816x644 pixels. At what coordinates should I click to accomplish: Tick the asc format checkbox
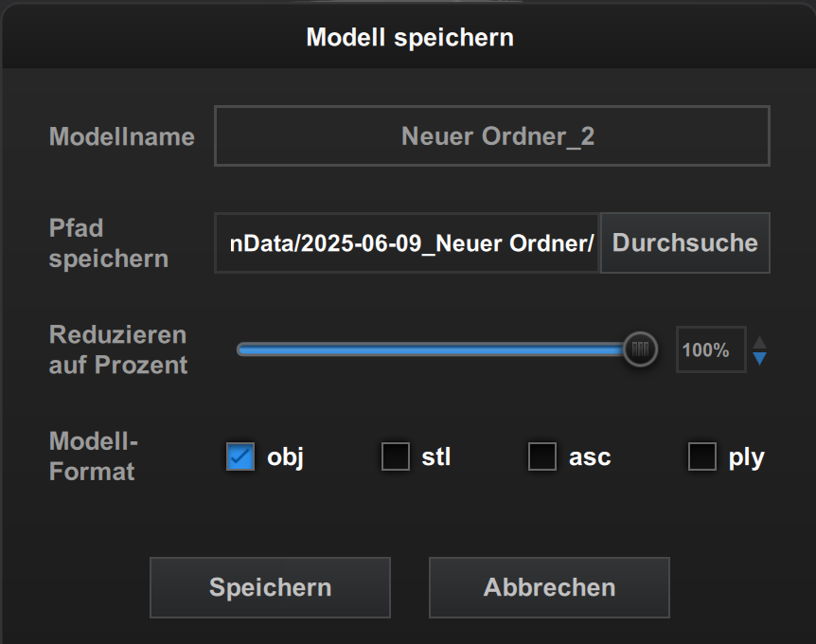coord(541,457)
